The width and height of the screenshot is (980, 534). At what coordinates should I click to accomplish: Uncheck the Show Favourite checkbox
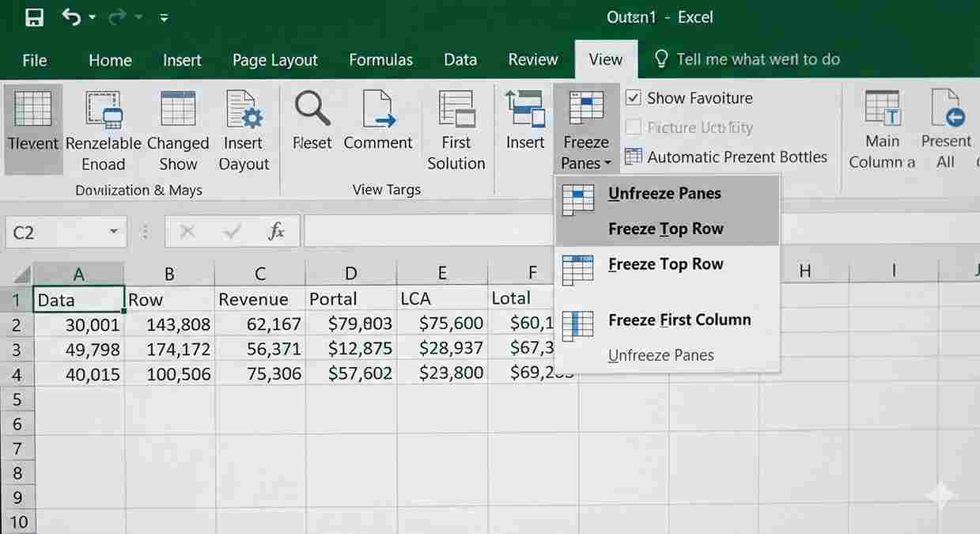pos(633,98)
